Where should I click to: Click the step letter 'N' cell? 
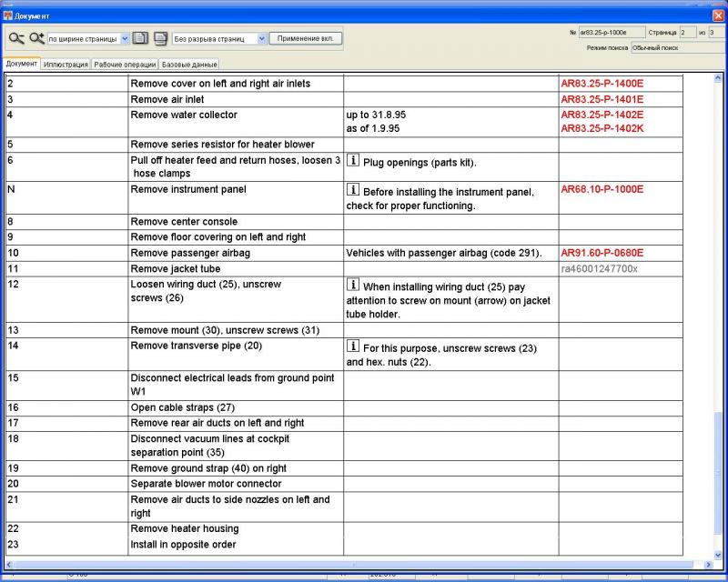(x=66, y=197)
